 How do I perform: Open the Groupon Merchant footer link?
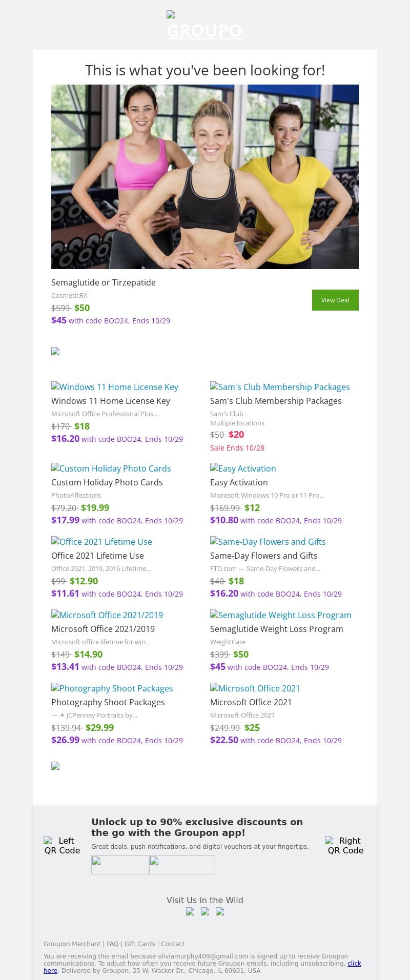pos(72,944)
